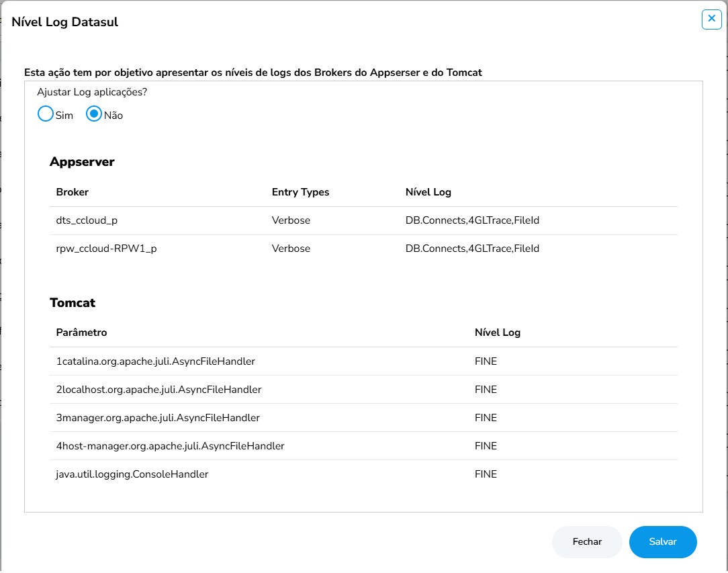
Task: Click FINE value for ConsoleHandler
Action: tap(486, 474)
